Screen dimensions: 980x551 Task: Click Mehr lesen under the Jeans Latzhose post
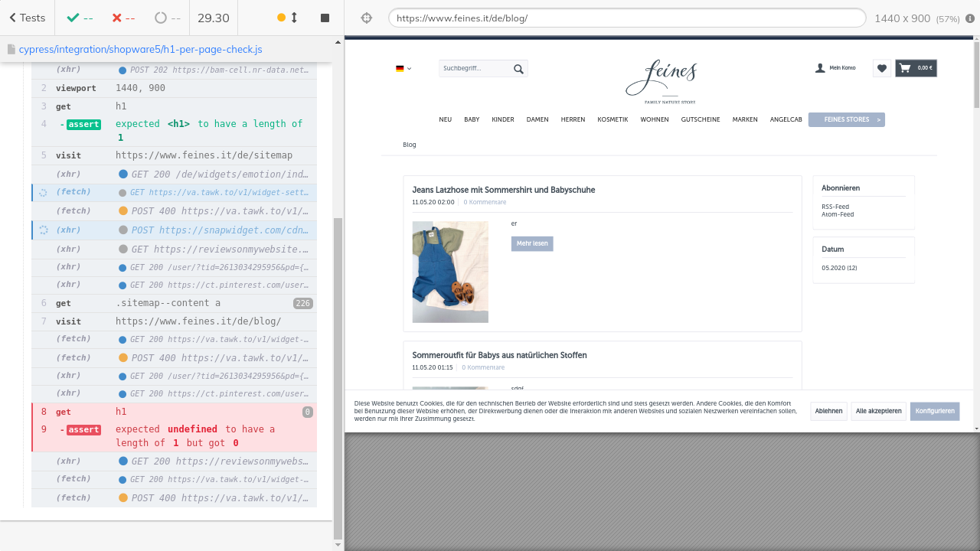pyautogui.click(x=532, y=243)
